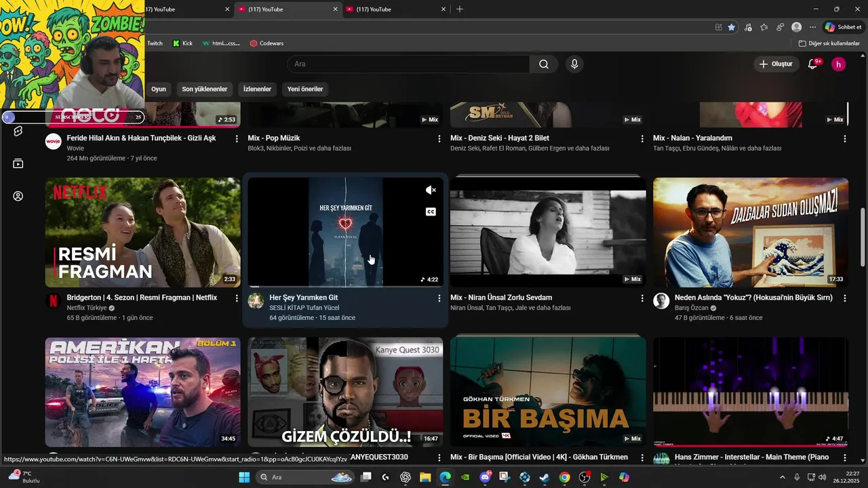Open OBS Studio from the taskbar
The width and height of the screenshot is (868, 488).
tap(585, 477)
